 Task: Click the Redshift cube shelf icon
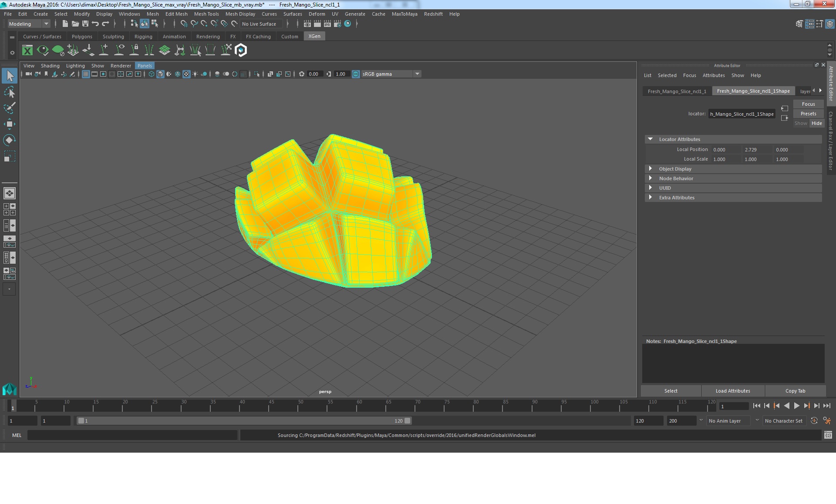tap(241, 50)
